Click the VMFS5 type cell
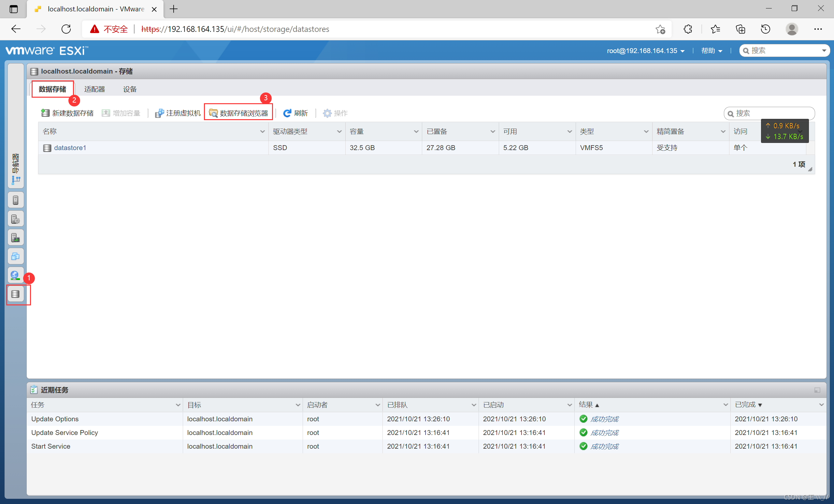The width and height of the screenshot is (834, 504). pyautogui.click(x=614, y=148)
